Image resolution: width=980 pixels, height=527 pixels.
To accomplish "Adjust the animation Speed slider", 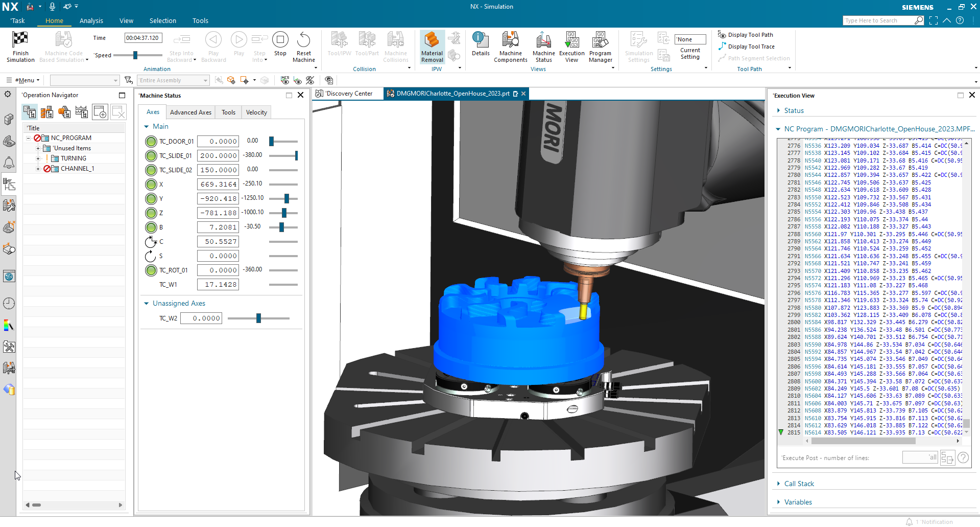I will coord(135,55).
